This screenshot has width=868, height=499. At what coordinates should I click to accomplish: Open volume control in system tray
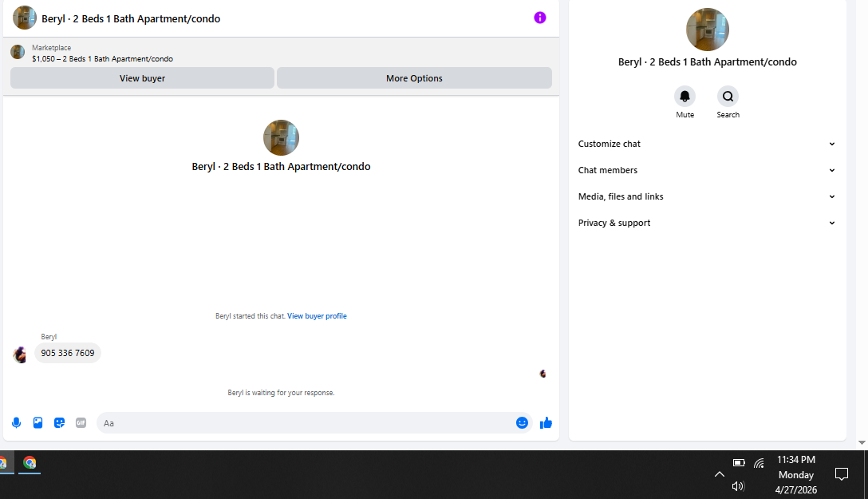tap(738, 486)
